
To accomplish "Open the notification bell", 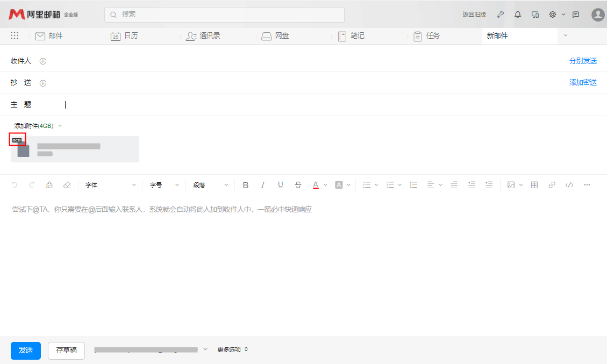I will click(518, 15).
